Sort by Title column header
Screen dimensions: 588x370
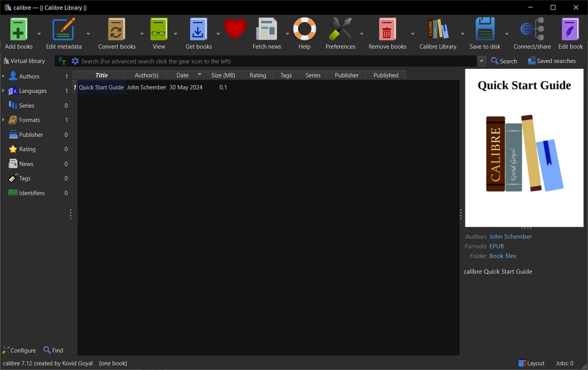click(x=101, y=75)
